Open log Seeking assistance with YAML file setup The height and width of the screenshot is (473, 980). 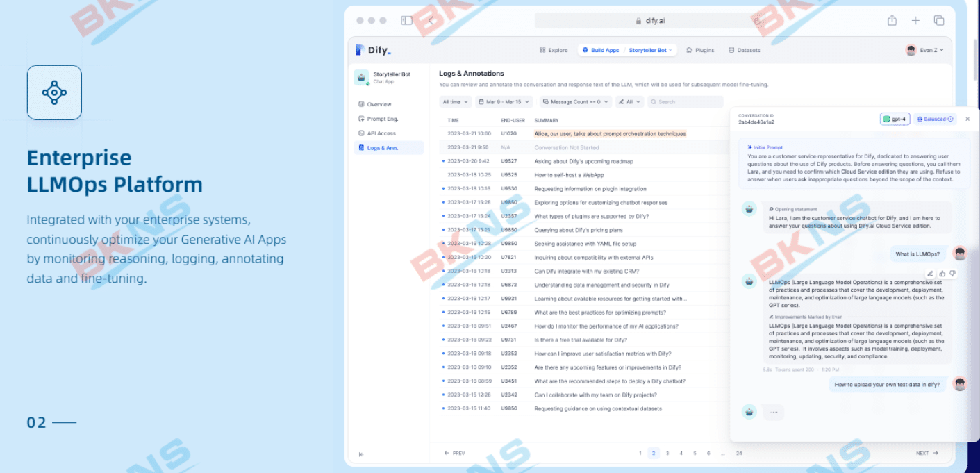583,244
